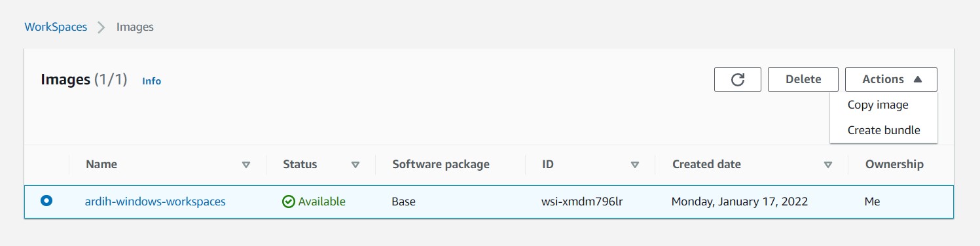Screen dimensions: 980x246
Task: Click the refresh icon button
Action: [x=738, y=79]
